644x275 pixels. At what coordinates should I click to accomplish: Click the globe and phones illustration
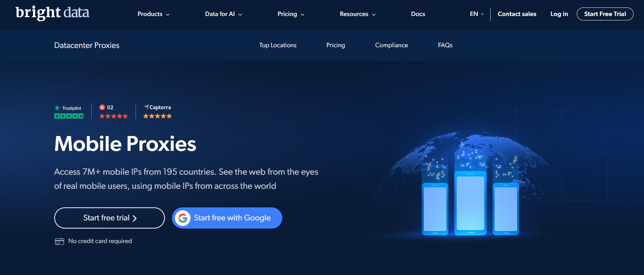coord(470,184)
